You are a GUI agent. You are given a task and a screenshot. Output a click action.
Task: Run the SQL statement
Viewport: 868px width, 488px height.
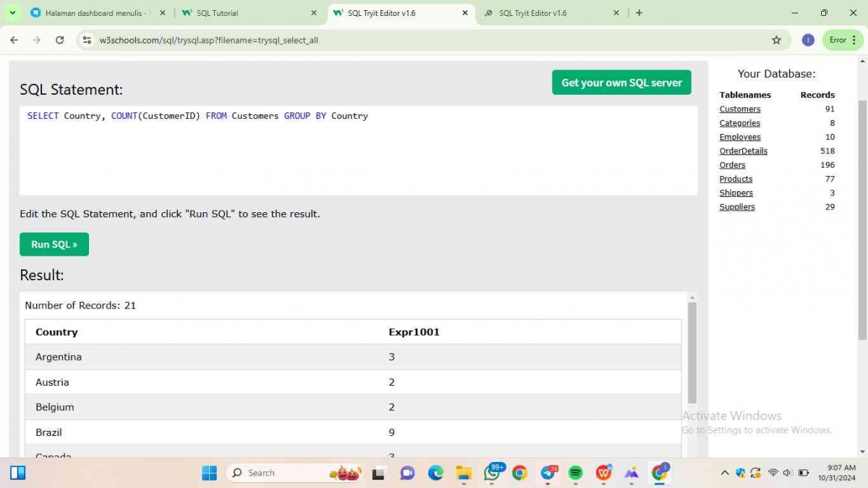pos(54,244)
